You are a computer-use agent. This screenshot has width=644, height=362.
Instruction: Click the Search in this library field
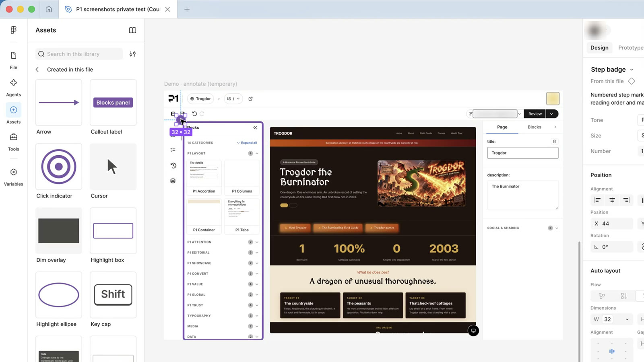79,54
